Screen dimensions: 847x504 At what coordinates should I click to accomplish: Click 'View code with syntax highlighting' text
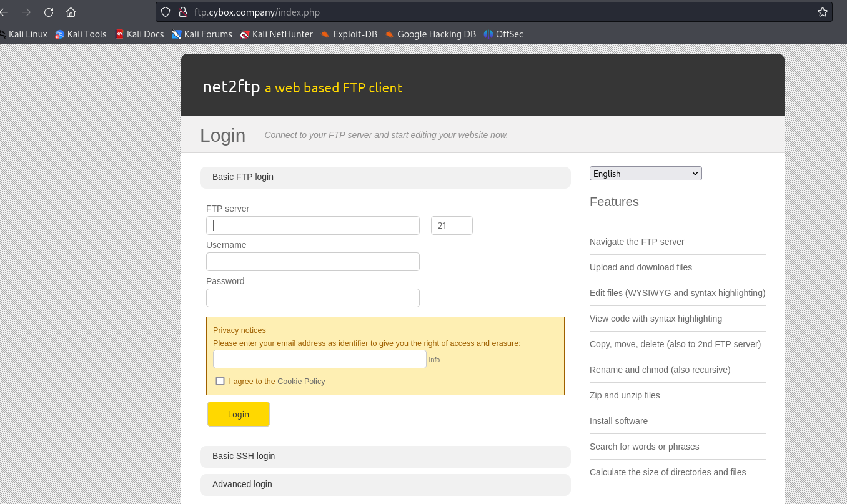[x=656, y=319]
